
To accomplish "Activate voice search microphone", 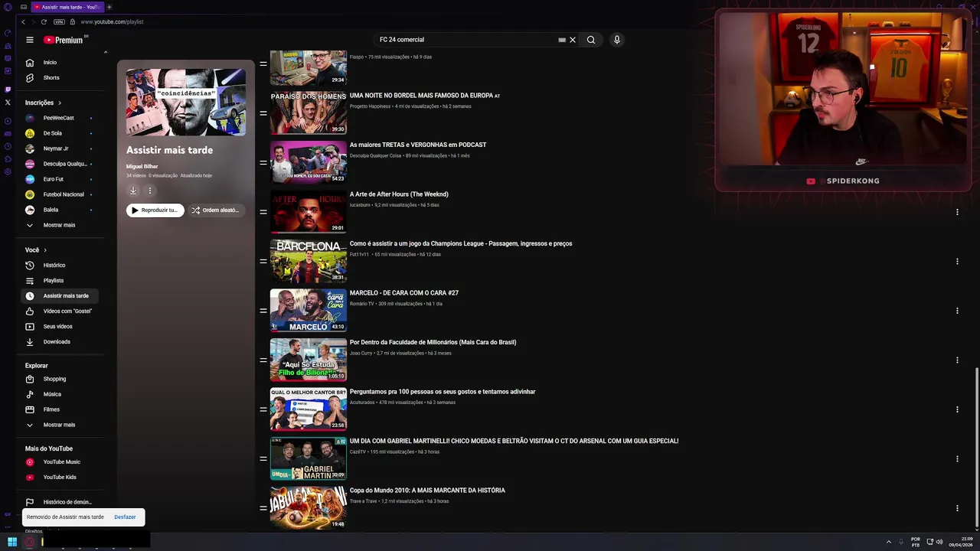I will tap(616, 40).
